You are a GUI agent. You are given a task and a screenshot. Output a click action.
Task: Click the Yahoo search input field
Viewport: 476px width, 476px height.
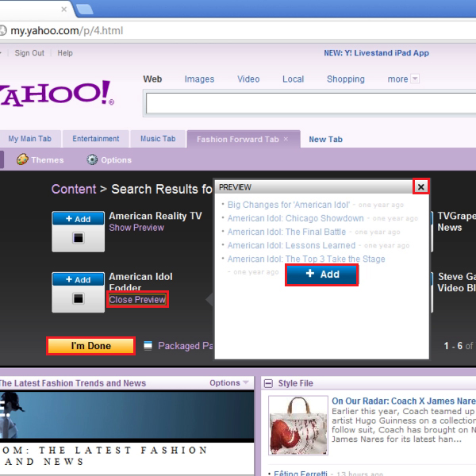coord(311,103)
